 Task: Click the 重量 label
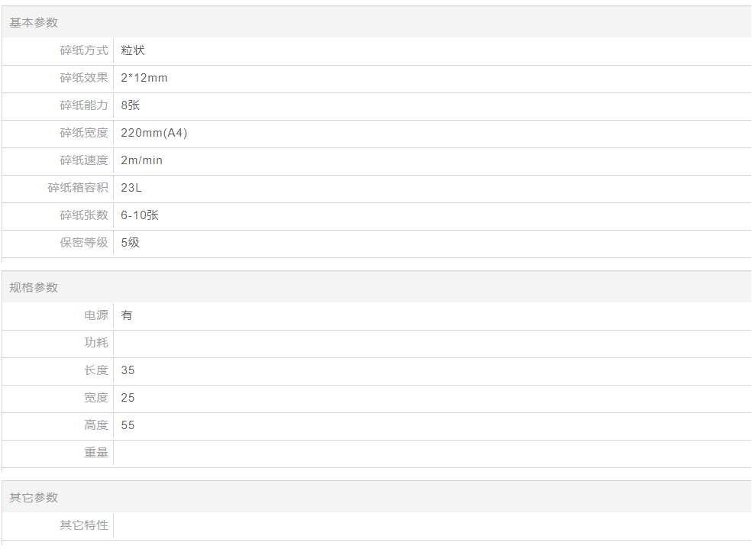[96, 453]
